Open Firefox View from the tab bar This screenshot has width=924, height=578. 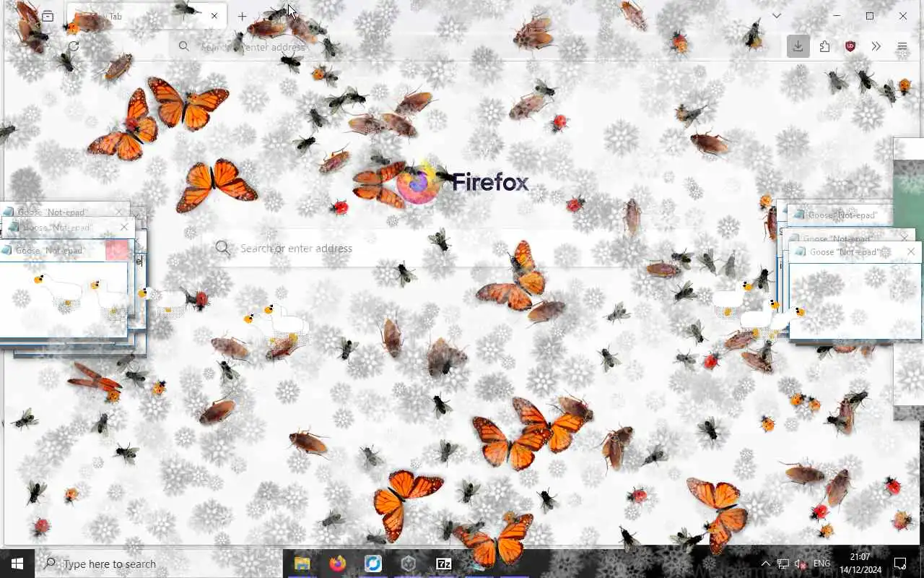click(x=48, y=16)
